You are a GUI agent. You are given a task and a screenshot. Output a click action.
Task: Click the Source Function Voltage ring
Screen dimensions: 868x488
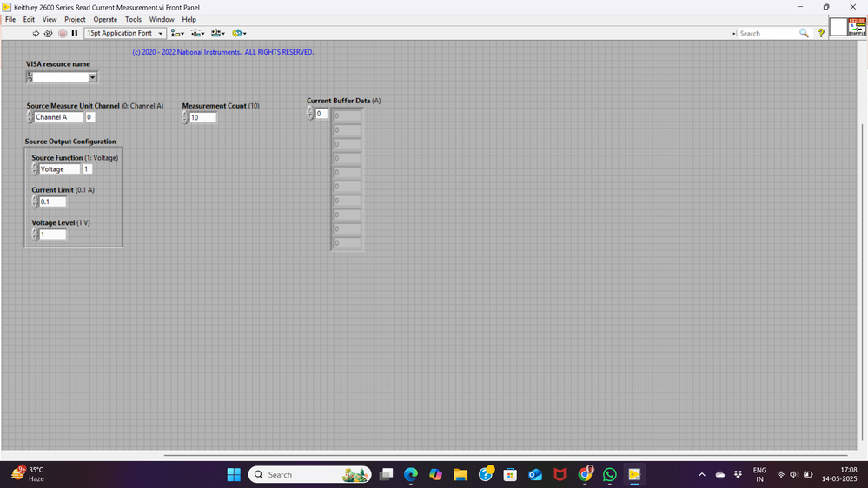[59, 169]
